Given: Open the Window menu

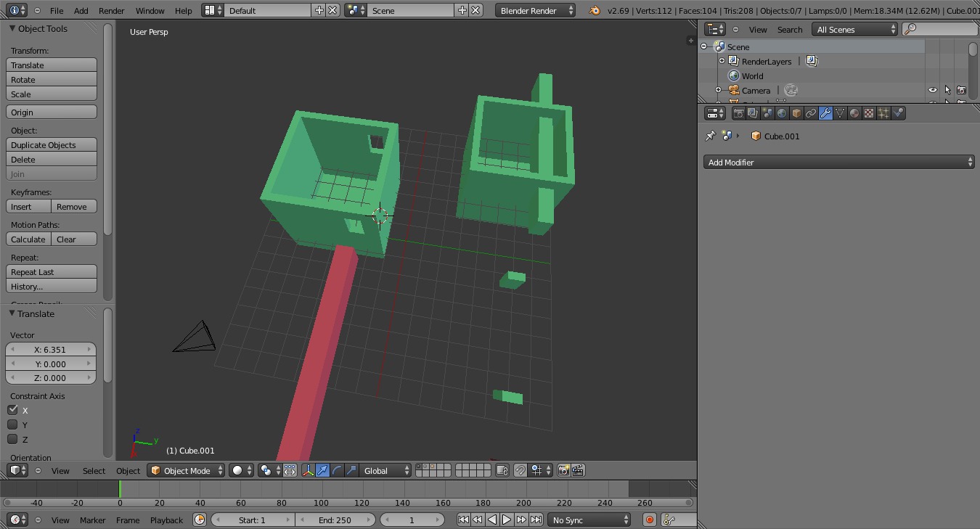Looking at the screenshot, I should pyautogui.click(x=150, y=10).
